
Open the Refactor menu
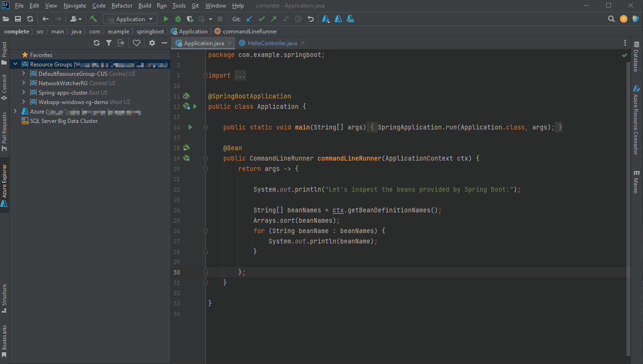[122, 6]
